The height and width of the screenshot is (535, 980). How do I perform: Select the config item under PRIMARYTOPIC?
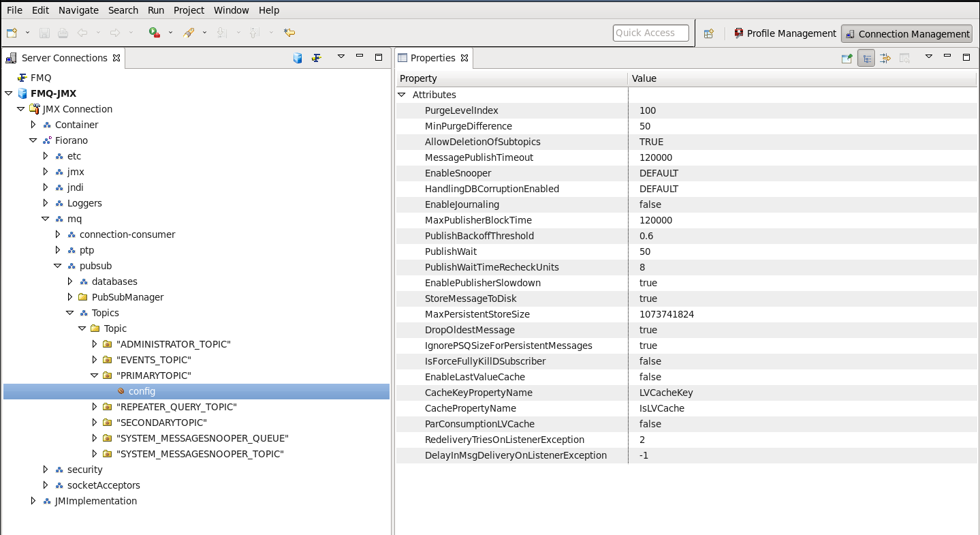pos(142,391)
